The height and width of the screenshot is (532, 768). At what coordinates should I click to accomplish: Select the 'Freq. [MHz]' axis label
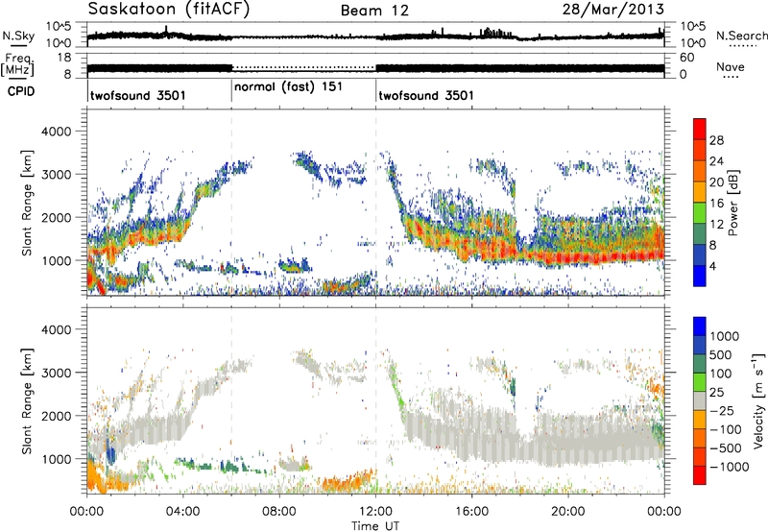click(x=17, y=65)
